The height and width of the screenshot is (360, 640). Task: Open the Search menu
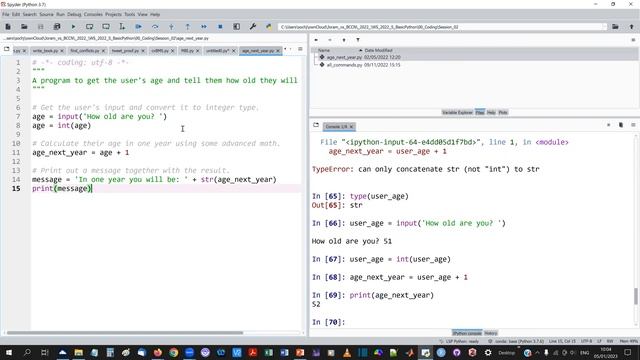29,14
